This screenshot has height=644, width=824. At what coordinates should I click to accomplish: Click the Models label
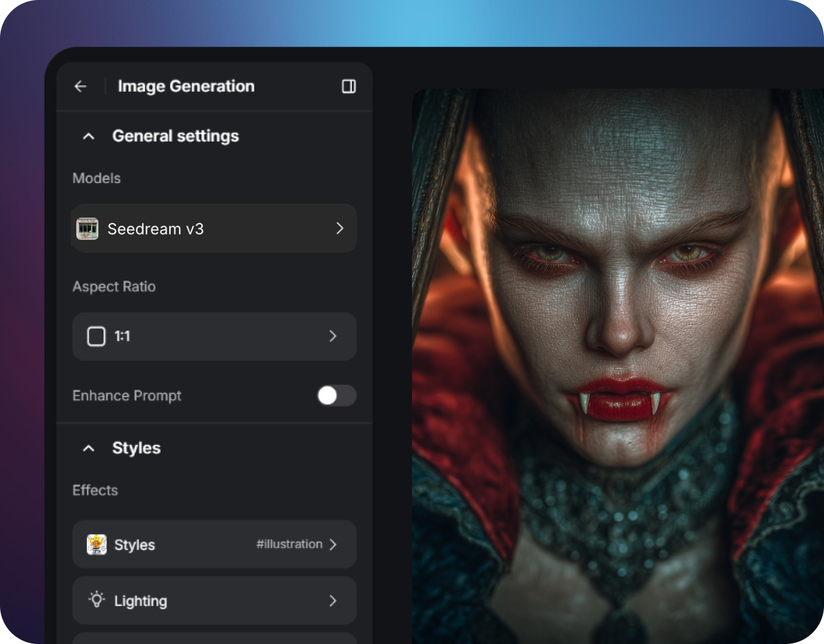[x=97, y=178]
